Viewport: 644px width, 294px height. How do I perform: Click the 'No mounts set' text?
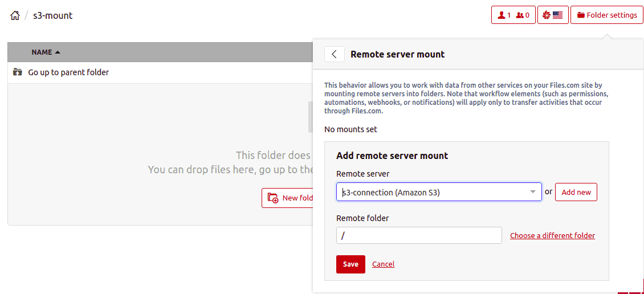point(350,129)
